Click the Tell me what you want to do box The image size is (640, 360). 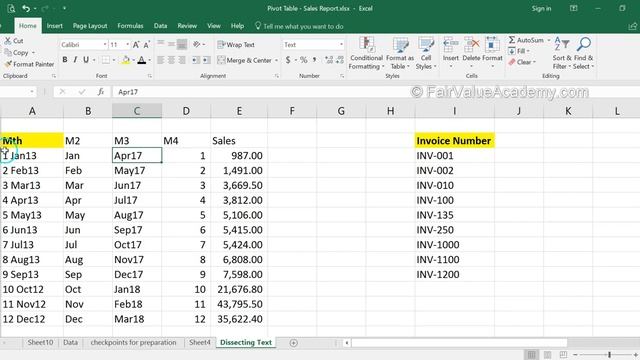tap(299, 26)
